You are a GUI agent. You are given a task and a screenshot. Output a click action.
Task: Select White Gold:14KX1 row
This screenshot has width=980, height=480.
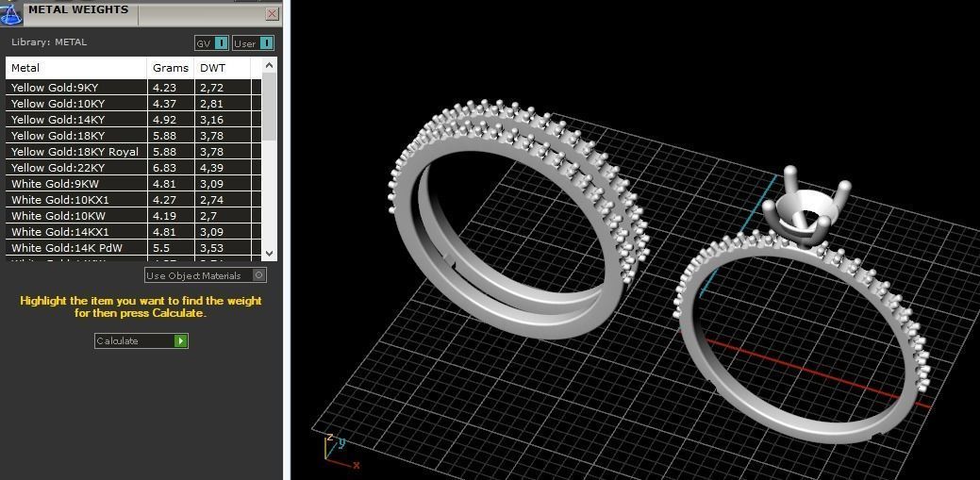tap(133, 232)
